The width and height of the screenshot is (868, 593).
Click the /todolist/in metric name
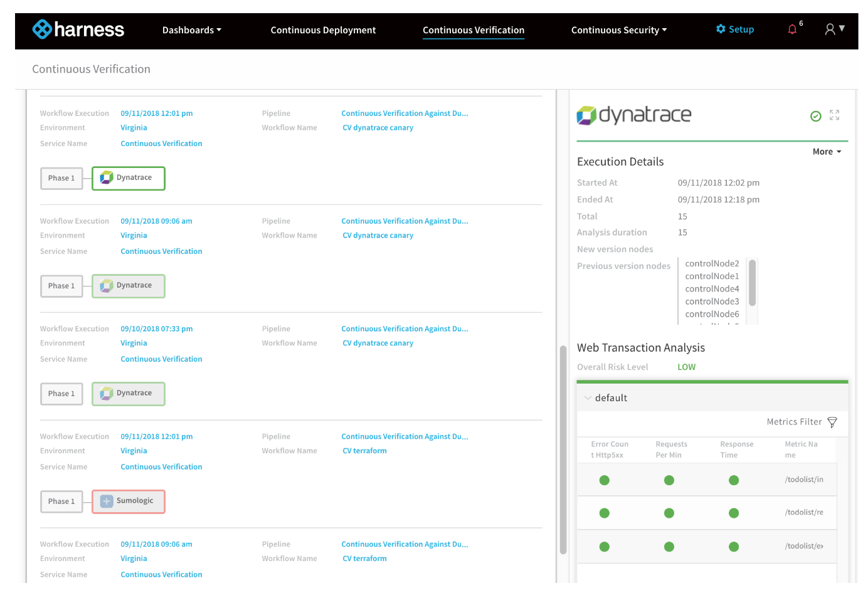point(804,480)
